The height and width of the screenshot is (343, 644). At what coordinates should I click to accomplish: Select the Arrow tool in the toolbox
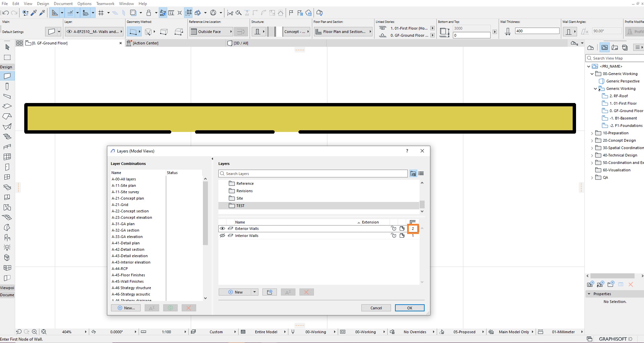pos(7,47)
